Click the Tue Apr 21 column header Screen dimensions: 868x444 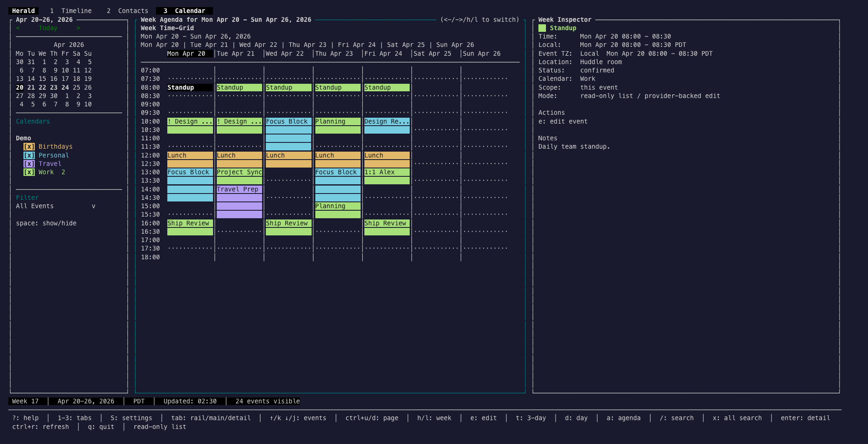tap(236, 54)
